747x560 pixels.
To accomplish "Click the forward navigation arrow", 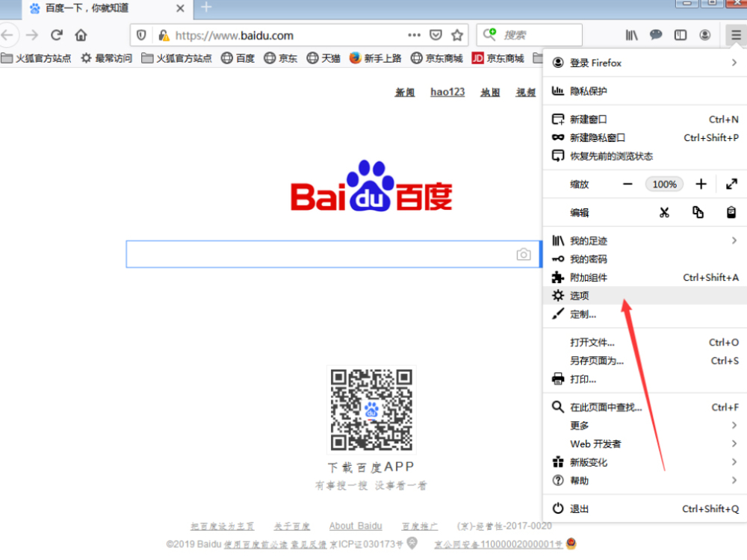I will click(x=32, y=35).
